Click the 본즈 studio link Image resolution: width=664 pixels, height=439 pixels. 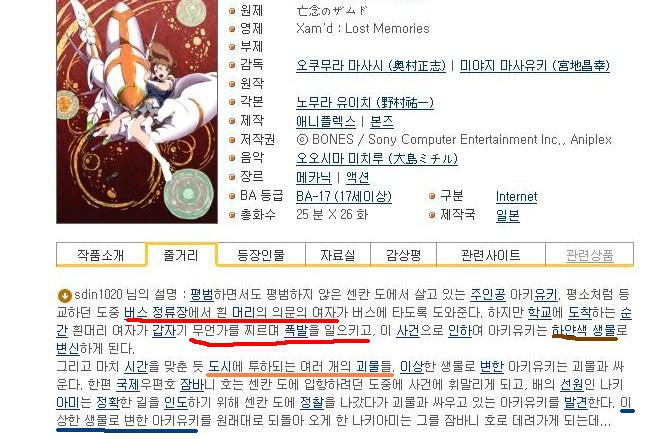point(382,122)
